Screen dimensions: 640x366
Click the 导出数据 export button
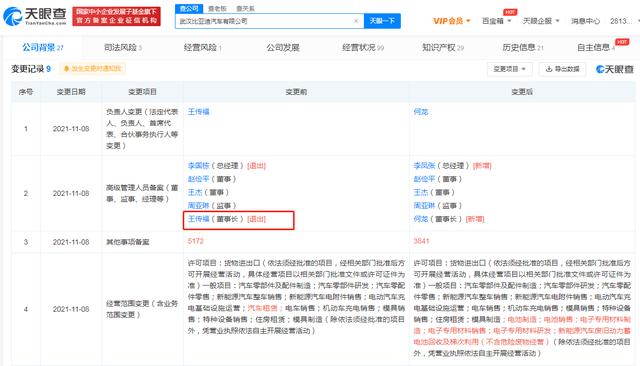click(562, 69)
